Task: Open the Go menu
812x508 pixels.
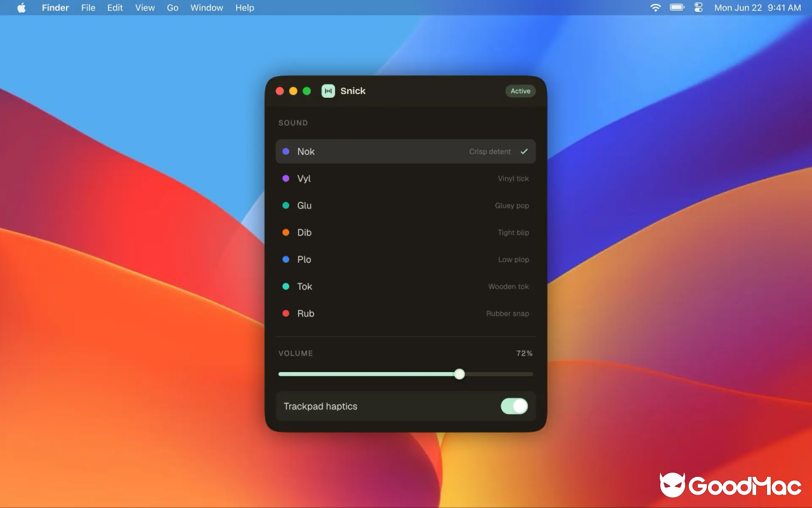Action: pos(173,8)
